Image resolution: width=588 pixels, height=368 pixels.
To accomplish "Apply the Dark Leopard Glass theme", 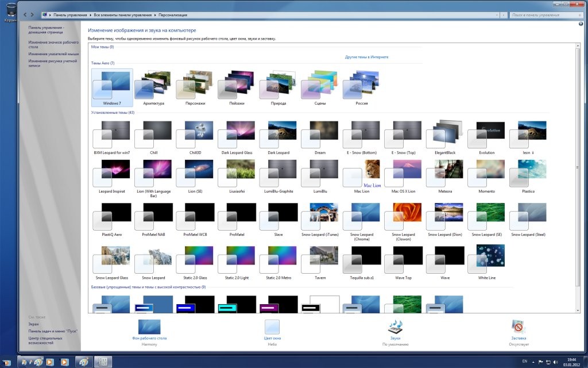I will 237,137.
